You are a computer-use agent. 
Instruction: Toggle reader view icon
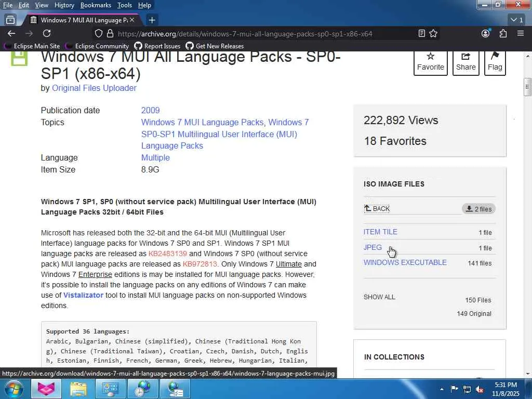(422, 33)
